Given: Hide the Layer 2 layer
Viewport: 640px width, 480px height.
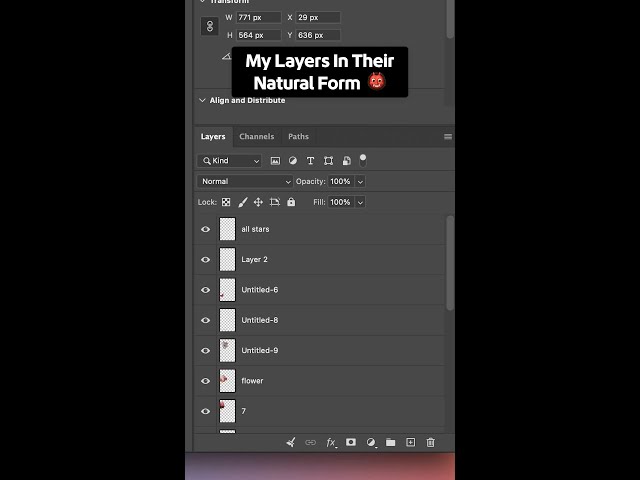Looking at the screenshot, I should [206, 260].
